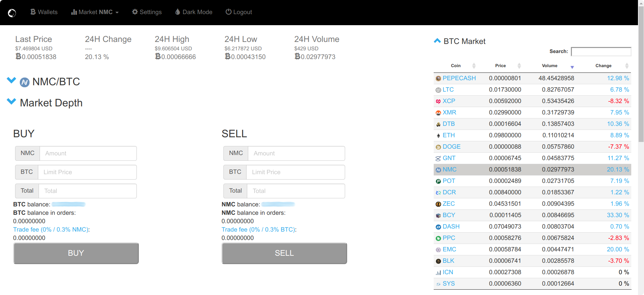Open the Wallets page
The height and width of the screenshot is (295, 644).
[x=44, y=12]
